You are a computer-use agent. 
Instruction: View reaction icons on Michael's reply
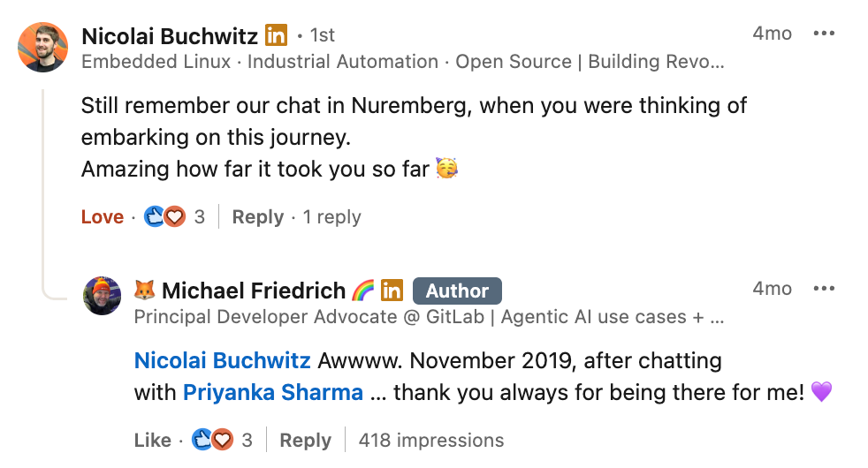tap(213, 440)
